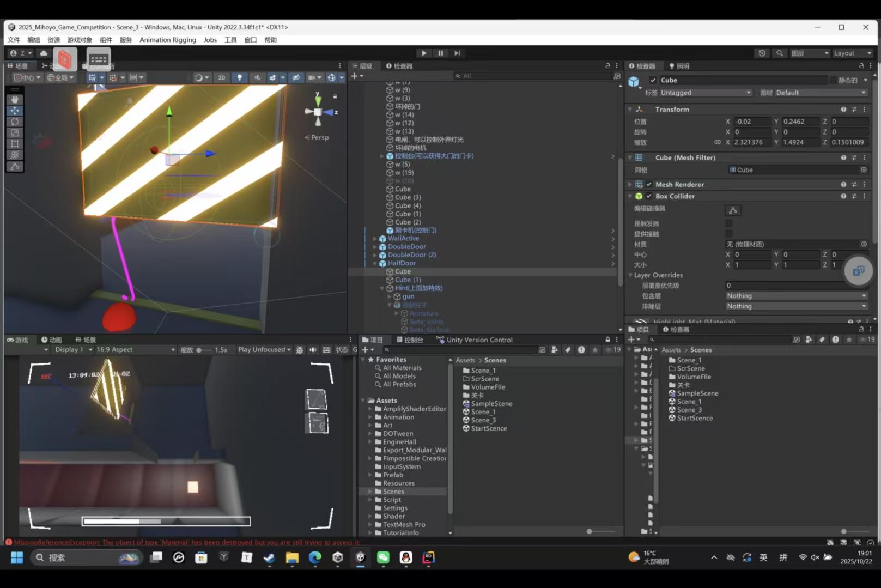Click the Pause button in the toolbar
Image resolution: width=881 pixels, height=588 pixels.
[440, 53]
